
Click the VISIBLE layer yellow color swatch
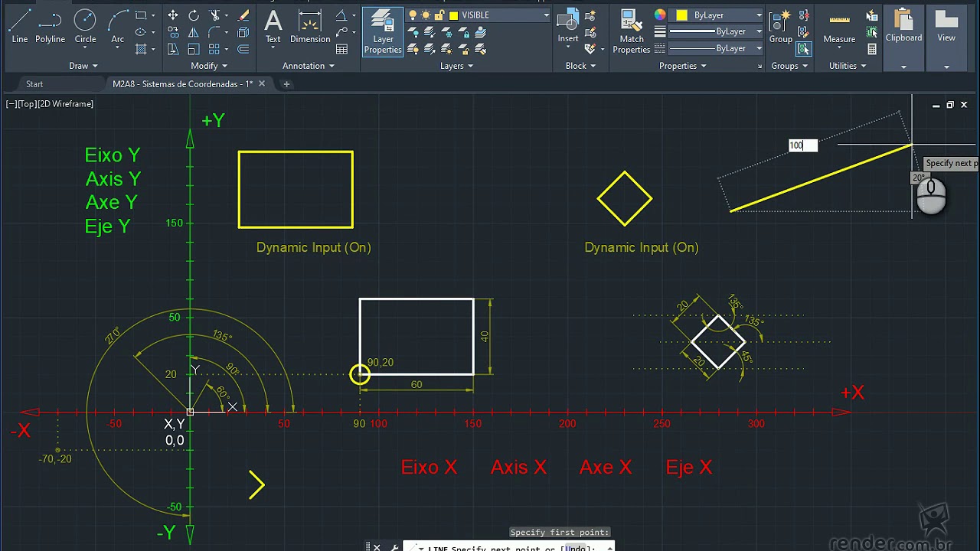pyautogui.click(x=453, y=15)
